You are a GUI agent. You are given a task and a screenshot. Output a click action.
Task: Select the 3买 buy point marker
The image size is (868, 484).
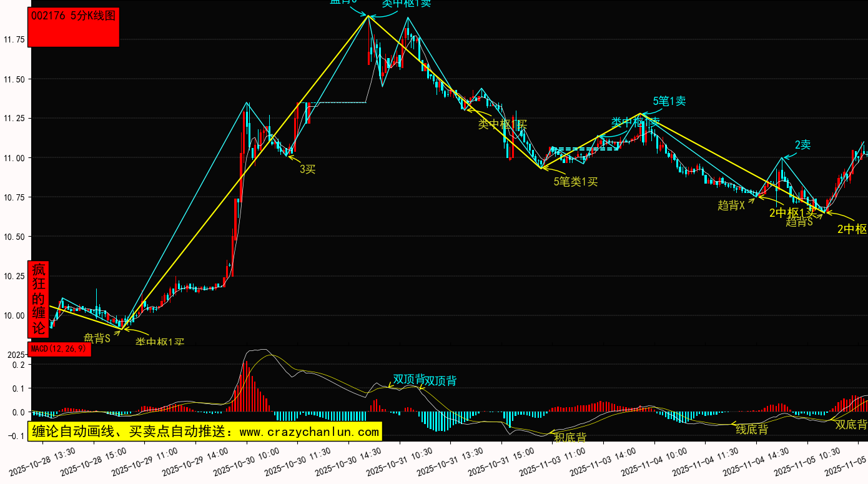pyautogui.click(x=307, y=169)
